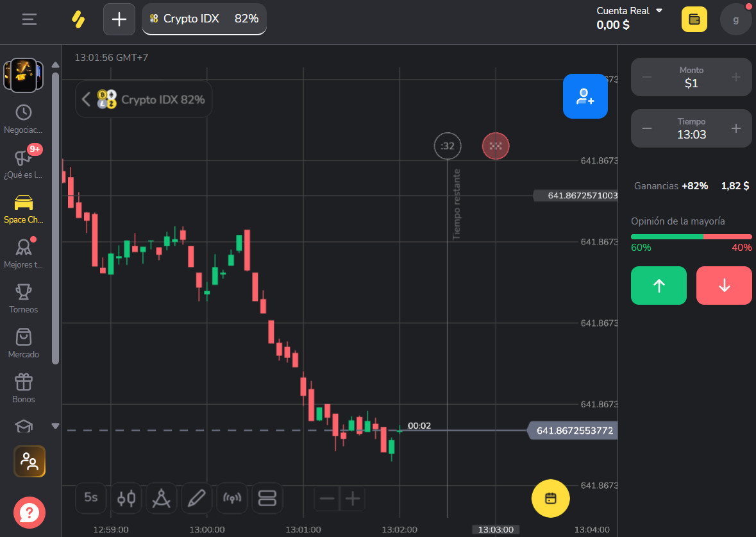This screenshot has height=537, width=756.
Task: Click the green up trade button
Action: (x=659, y=285)
